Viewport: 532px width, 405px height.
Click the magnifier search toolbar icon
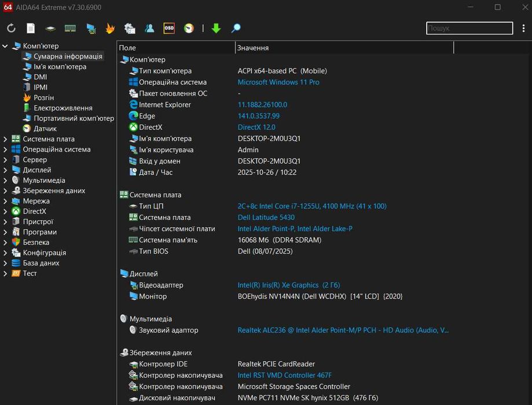pyautogui.click(x=236, y=28)
